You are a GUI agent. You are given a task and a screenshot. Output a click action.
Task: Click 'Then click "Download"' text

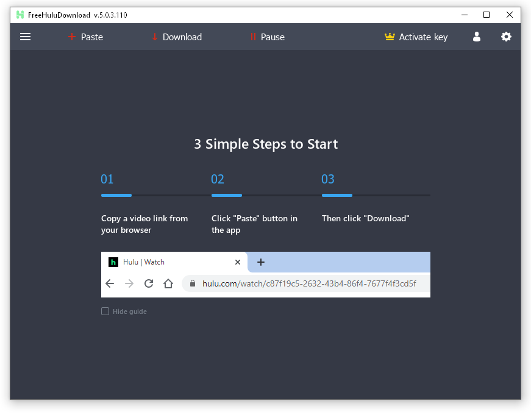point(365,218)
